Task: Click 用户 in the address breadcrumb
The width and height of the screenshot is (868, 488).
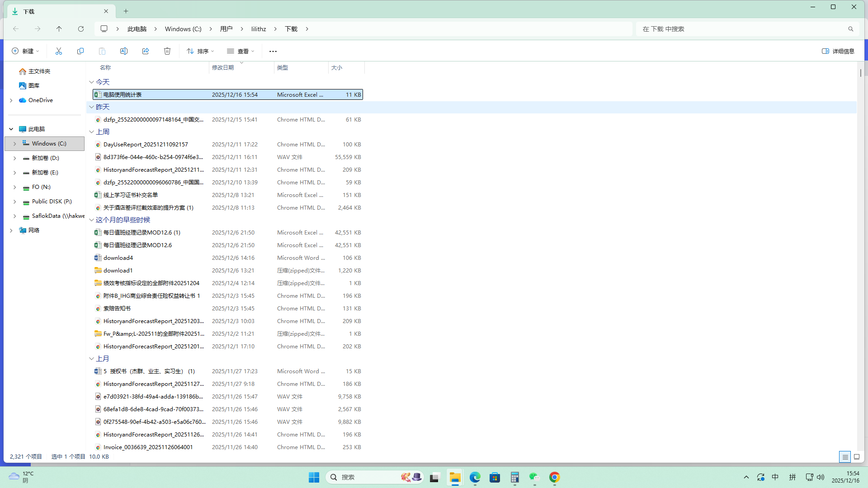Action: pyautogui.click(x=226, y=29)
